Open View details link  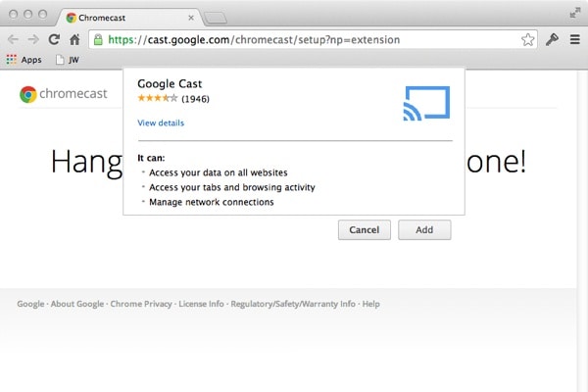[161, 123]
